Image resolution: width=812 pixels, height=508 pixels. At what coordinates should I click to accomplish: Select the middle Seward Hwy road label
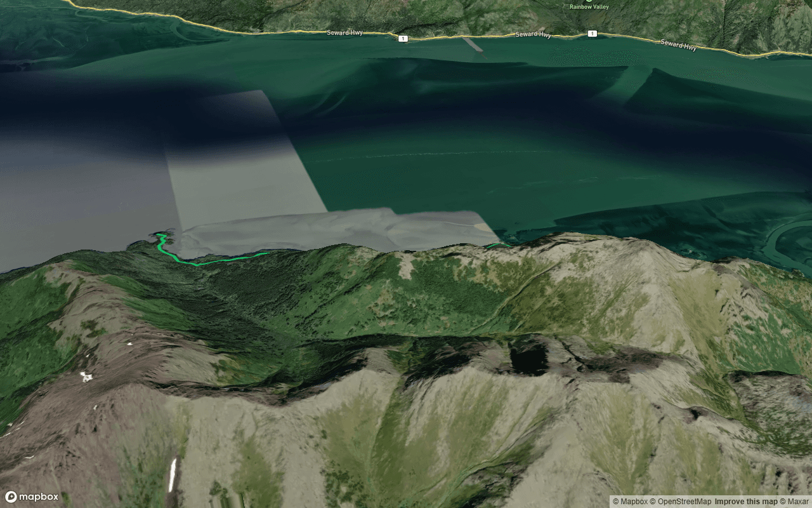point(533,34)
